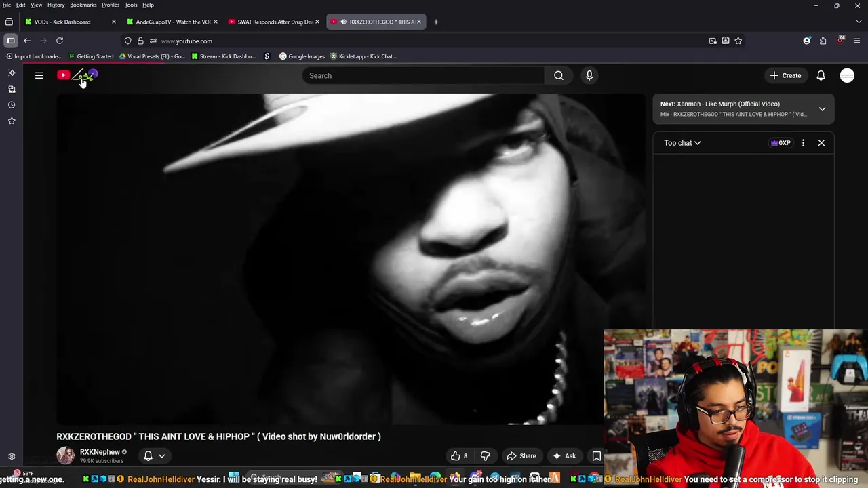Screen dimensions: 868x488
Task: Open Stream - Kick Dashboard bookmark
Action: coord(224,56)
